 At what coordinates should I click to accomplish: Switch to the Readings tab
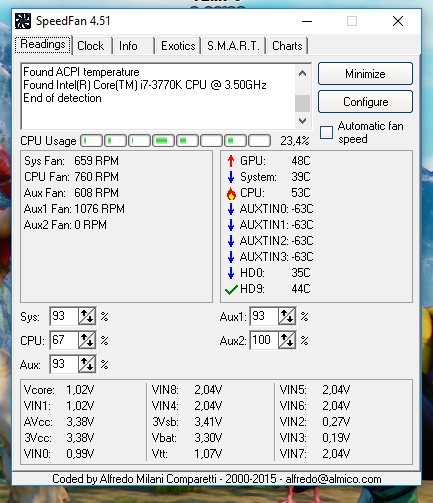pos(43,45)
